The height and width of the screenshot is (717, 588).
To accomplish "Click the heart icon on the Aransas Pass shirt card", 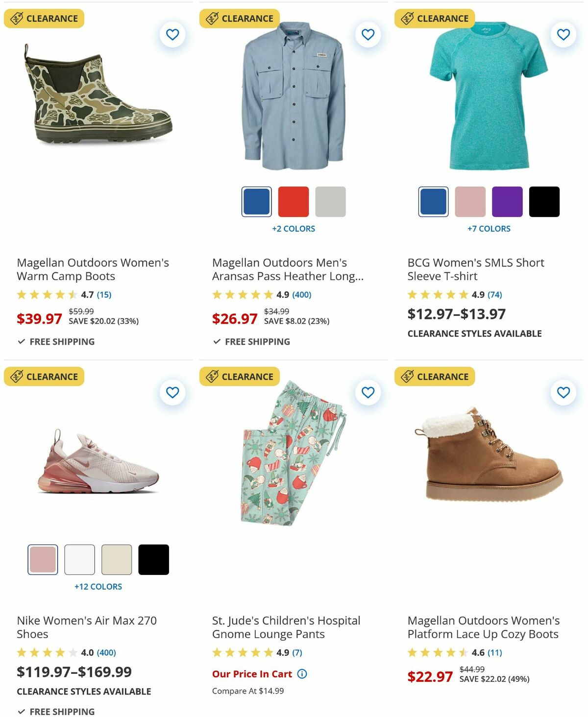I will (x=368, y=34).
